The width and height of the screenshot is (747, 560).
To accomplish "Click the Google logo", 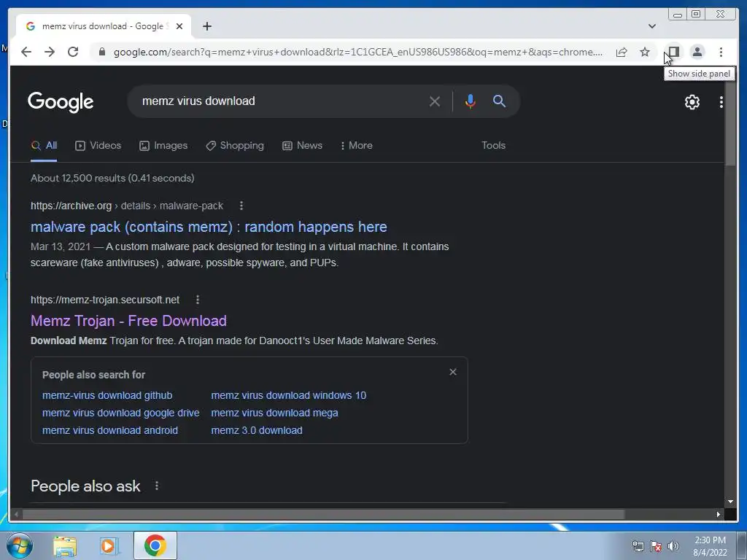I will click(x=61, y=101).
